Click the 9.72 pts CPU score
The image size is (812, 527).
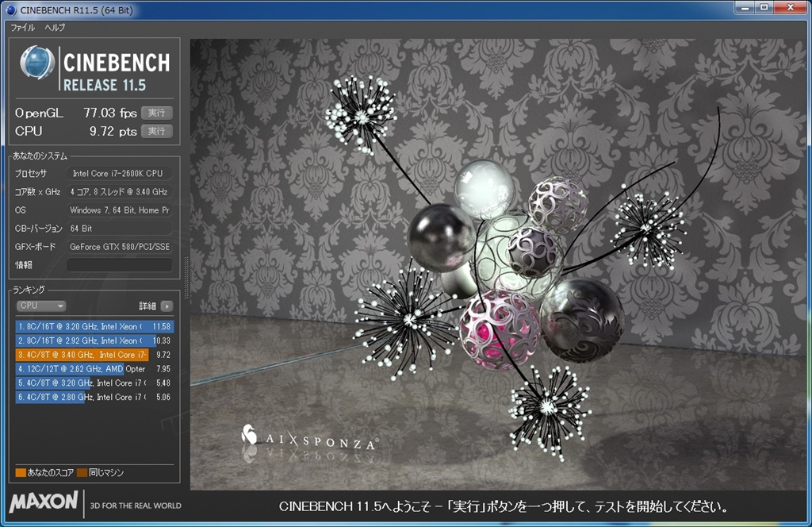coord(113,131)
